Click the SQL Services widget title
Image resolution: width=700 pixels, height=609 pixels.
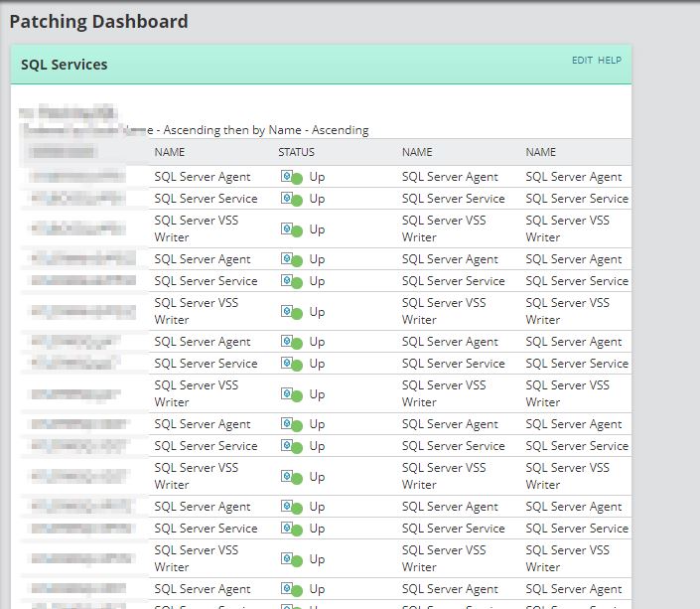pos(65,65)
